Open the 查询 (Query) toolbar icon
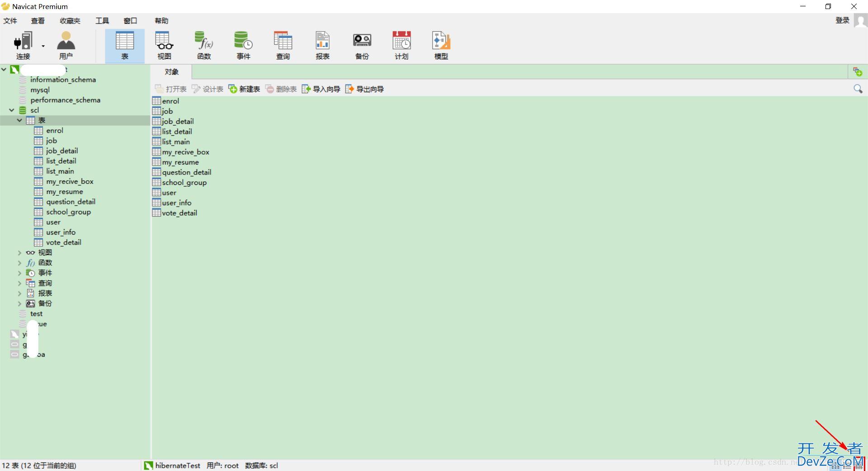 283,45
